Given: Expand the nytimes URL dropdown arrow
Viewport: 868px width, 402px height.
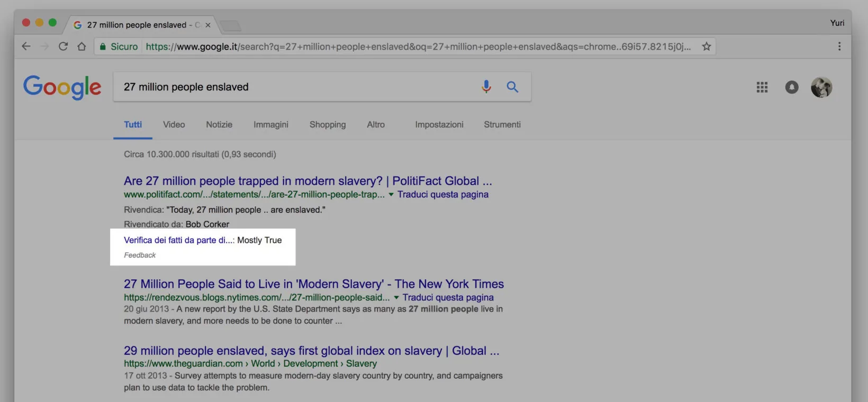Looking at the screenshot, I should tap(396, 298).
